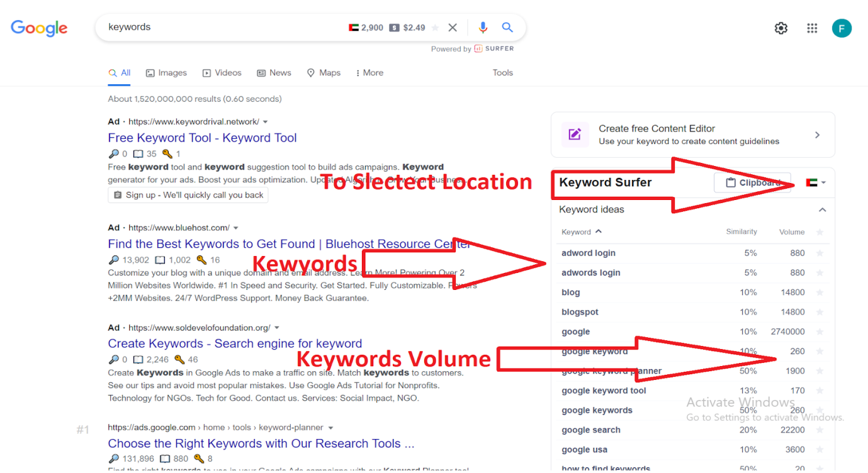
Task: Star the adword login keyword
Action: (x=820, y=253)
